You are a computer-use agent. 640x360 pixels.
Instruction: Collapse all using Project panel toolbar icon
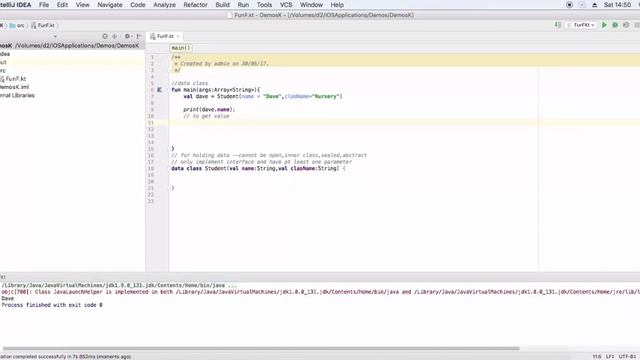point(115,36)
